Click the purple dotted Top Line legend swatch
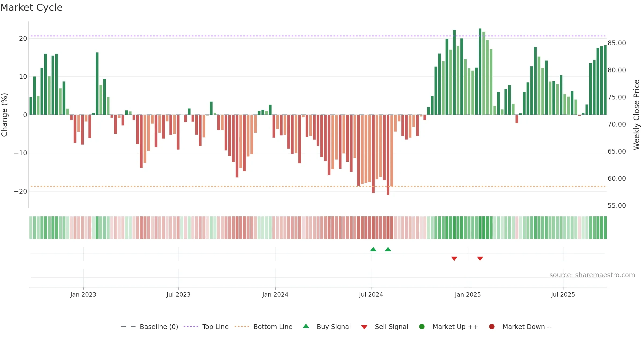 click(x=191, y=327)
